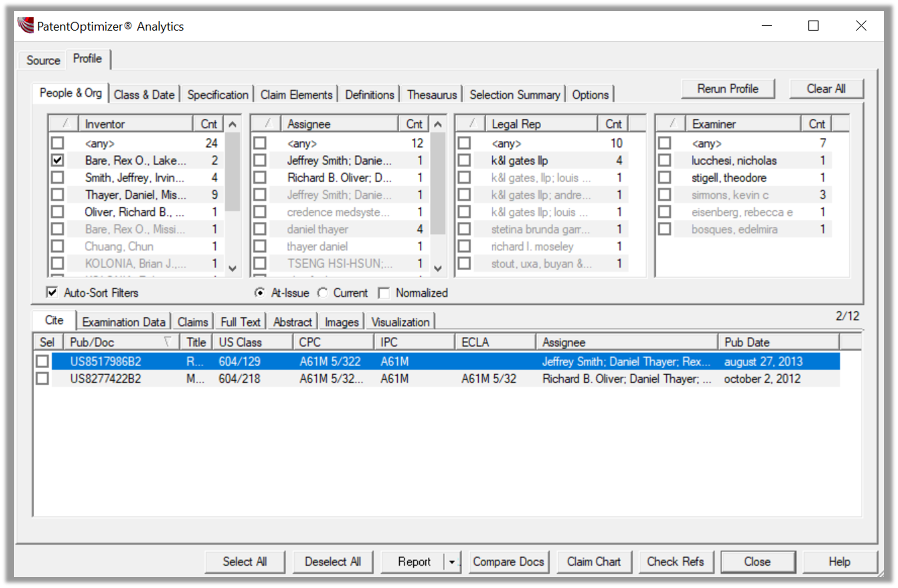Check the k&l gates llp legal rep

click(465, 160)
